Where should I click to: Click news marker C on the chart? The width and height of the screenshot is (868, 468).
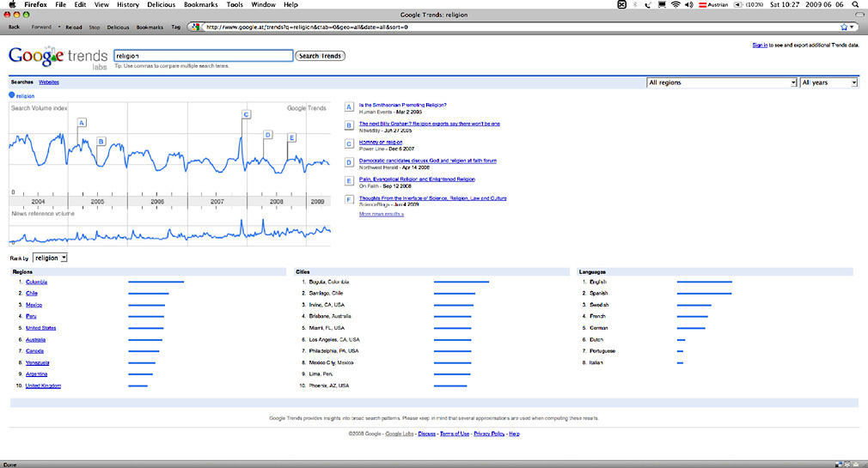(x=246, y=114)
